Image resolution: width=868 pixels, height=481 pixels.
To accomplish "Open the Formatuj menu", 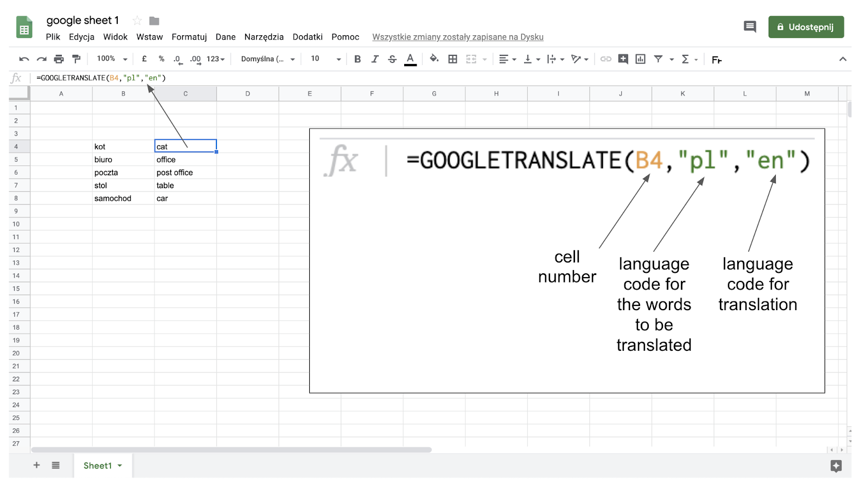I will 189,37.
